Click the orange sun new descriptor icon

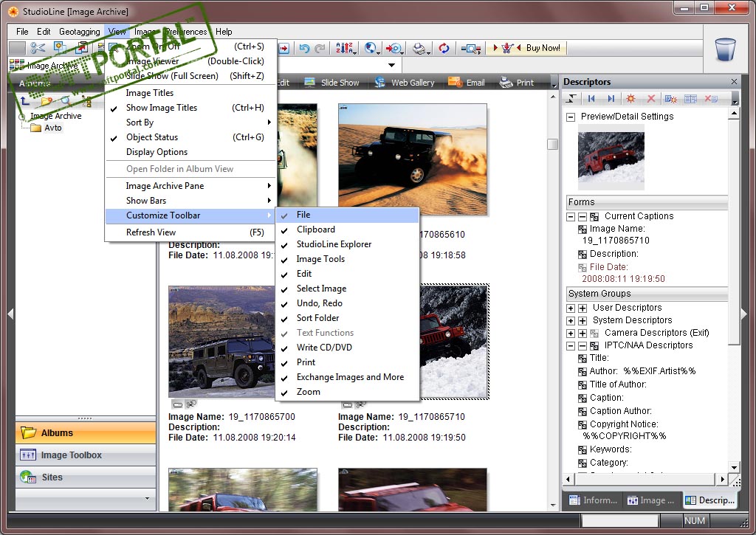click(630, 99)
